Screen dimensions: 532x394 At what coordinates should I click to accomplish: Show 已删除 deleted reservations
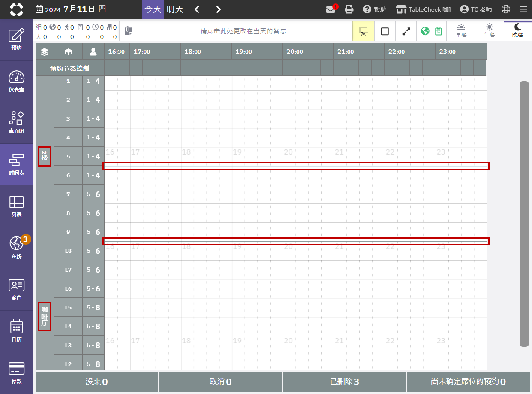[x=344, y=382]
